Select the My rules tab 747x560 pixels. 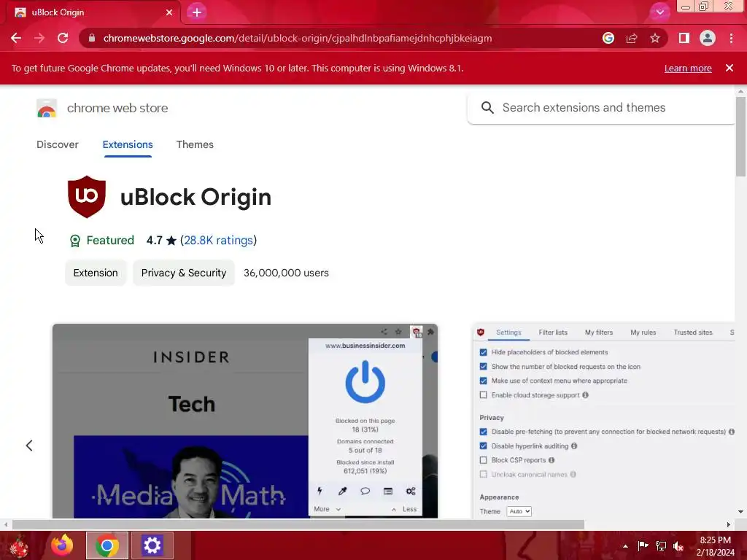pos(643,332)
